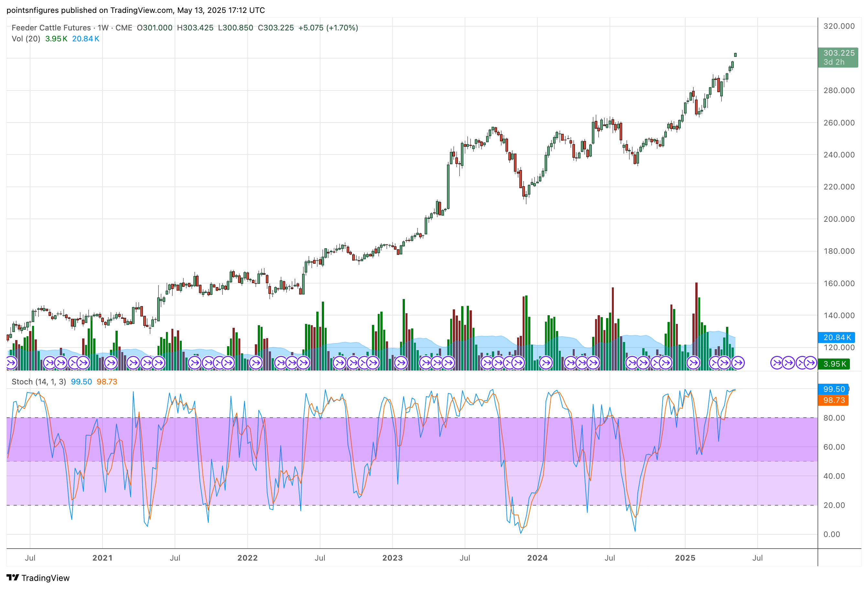This screenshot has height=589, width=868.
Task: Click the 2024 label on time axis
Action: pos(537,558)
